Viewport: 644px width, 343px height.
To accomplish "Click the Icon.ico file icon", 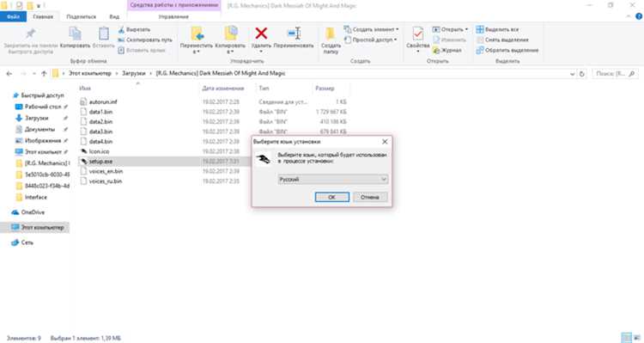I will (x=83, y=151).
